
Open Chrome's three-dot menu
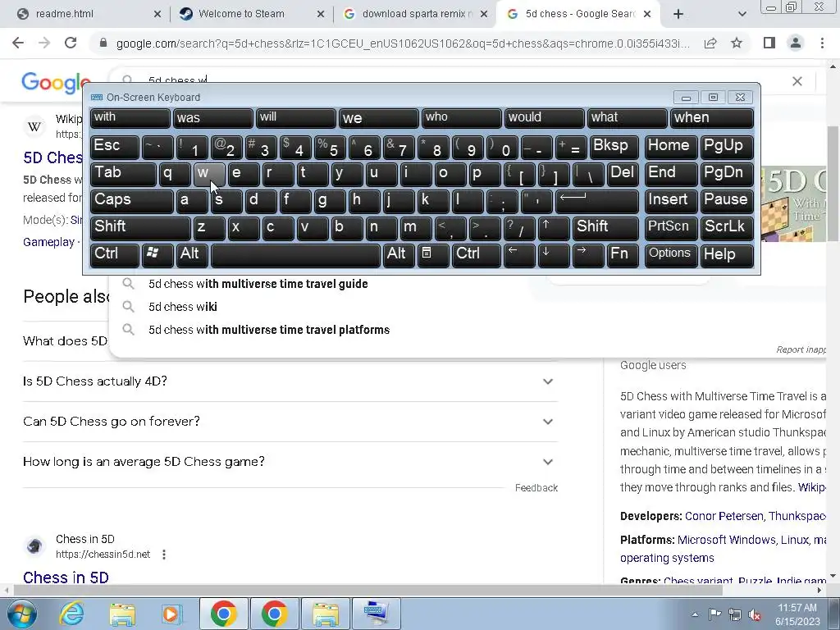pyautogui.click(x=822, y=43)
